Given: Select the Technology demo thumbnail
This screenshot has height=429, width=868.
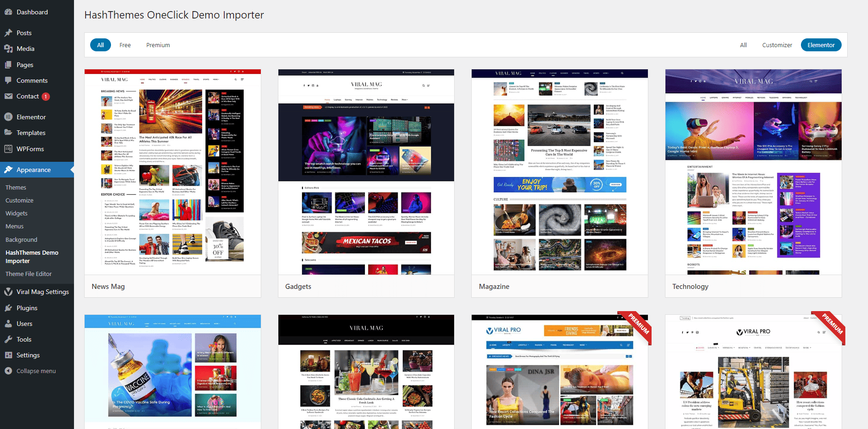Looking at the screenshot, I should (753, 172).
